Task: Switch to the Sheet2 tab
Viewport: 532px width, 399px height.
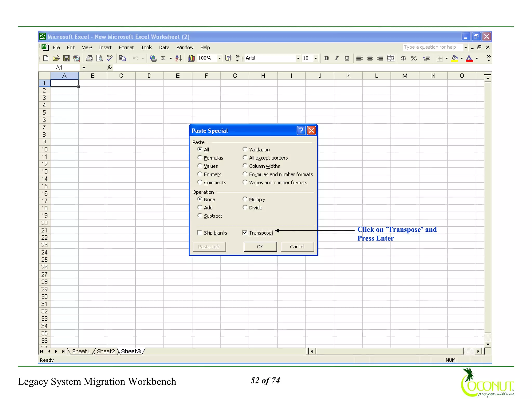Action: tap(106, 351)
